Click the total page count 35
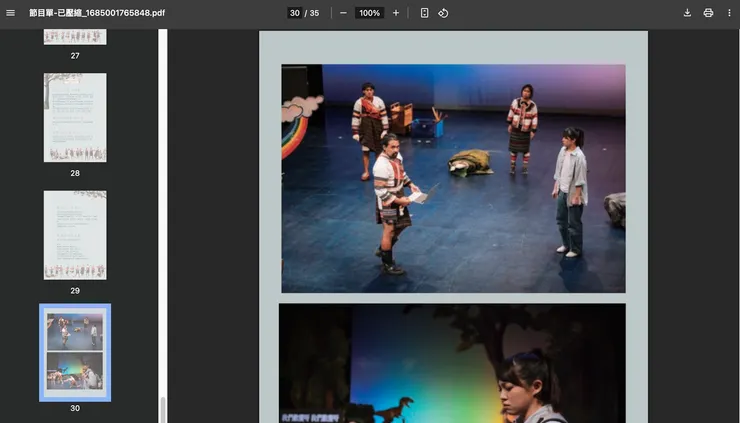The width and height of the screenshot is (740, 423). pos(314,13)
